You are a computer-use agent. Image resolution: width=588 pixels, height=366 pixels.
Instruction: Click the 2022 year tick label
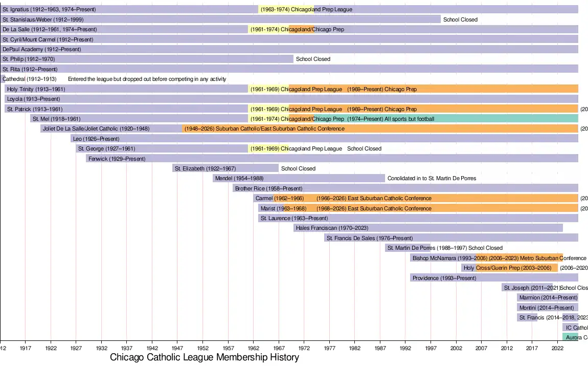click(x=558, y=348)
